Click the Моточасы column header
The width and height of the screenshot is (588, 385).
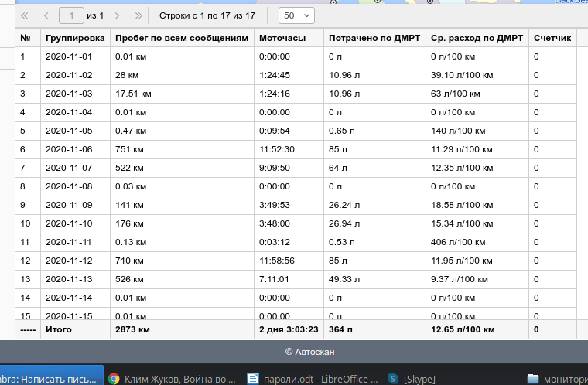click(x=282, y=38)
